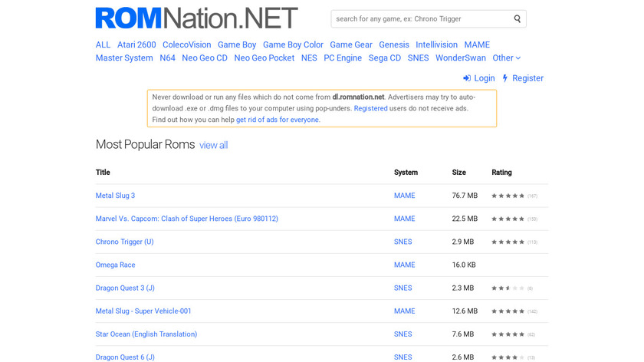This screenshot has width=644, height=362.
Task: Click the search magnifier icon
Action: [x=517, y=18]
